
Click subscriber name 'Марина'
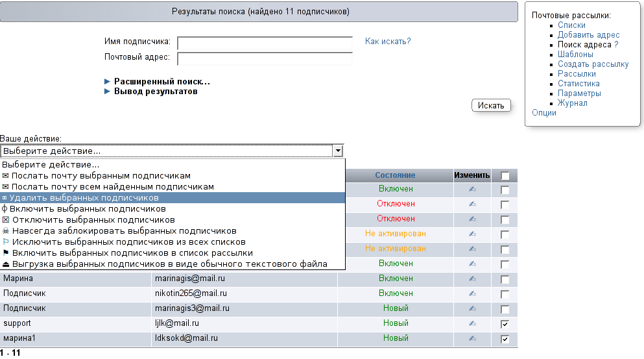[x=18, y=279]
